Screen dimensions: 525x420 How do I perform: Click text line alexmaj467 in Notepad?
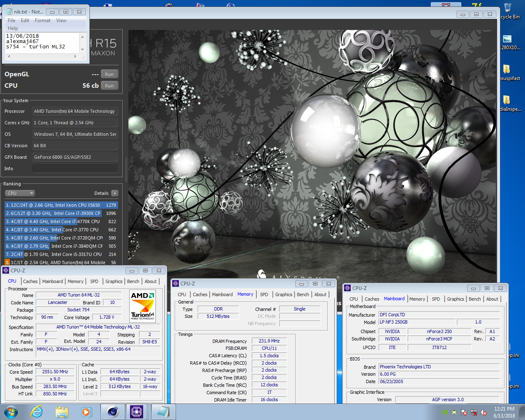coord(22,41)
